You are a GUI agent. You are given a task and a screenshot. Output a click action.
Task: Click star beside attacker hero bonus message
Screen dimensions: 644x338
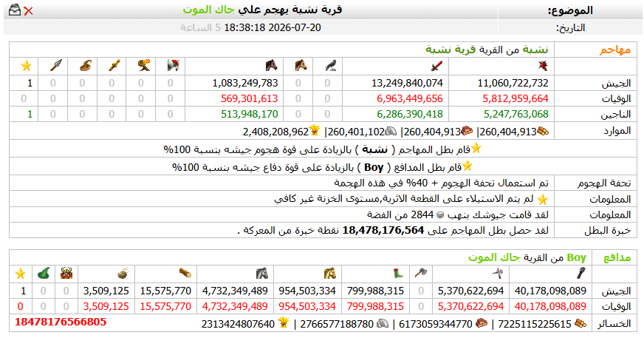[x=476, y=148]
